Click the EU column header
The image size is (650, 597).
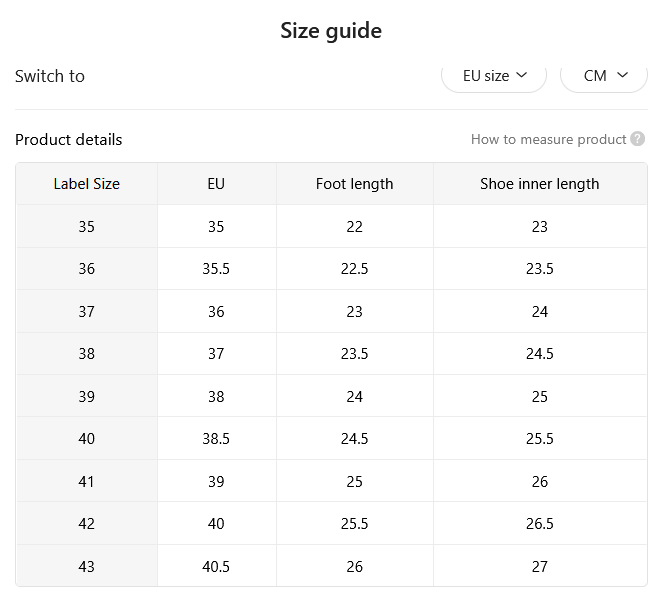click(216, 184)
